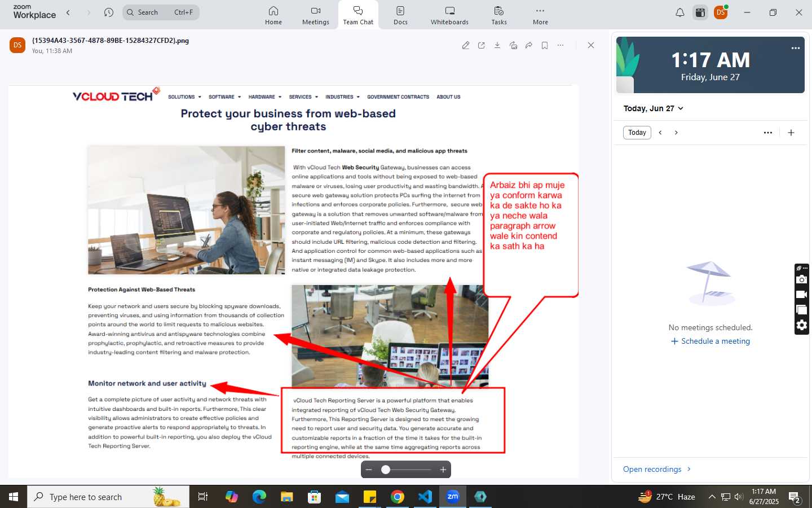Screen dimensions: 812x508
Task: Select the Team Chat tab
Action: (x=358, y=15)
